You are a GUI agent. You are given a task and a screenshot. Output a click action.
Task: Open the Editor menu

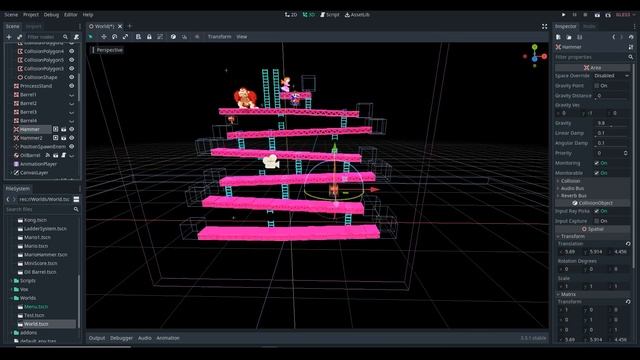pyautogui.click(x=71, y=15)
